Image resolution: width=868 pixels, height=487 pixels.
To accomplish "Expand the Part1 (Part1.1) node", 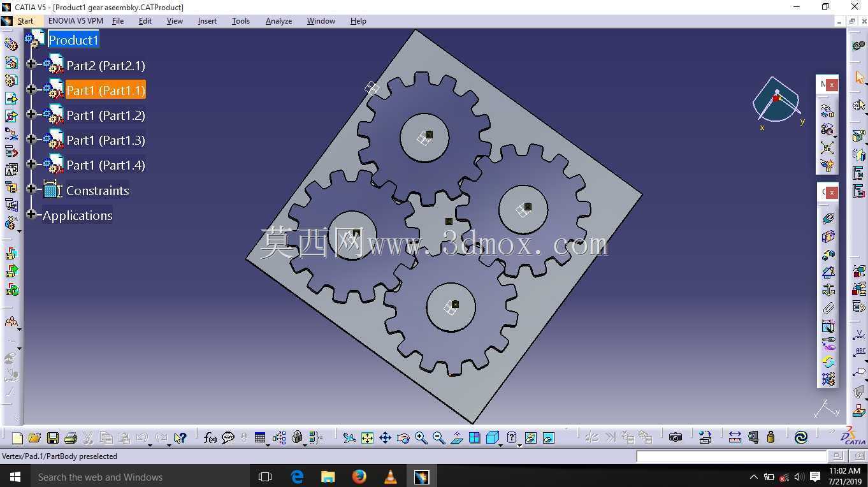I will (x=31, y=89).
